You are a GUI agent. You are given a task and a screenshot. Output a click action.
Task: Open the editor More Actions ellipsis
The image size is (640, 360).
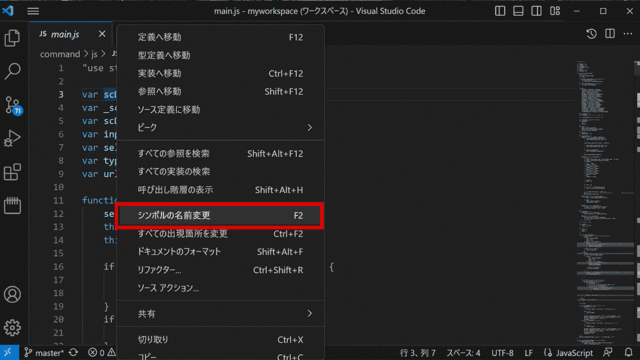coord(628,34)
